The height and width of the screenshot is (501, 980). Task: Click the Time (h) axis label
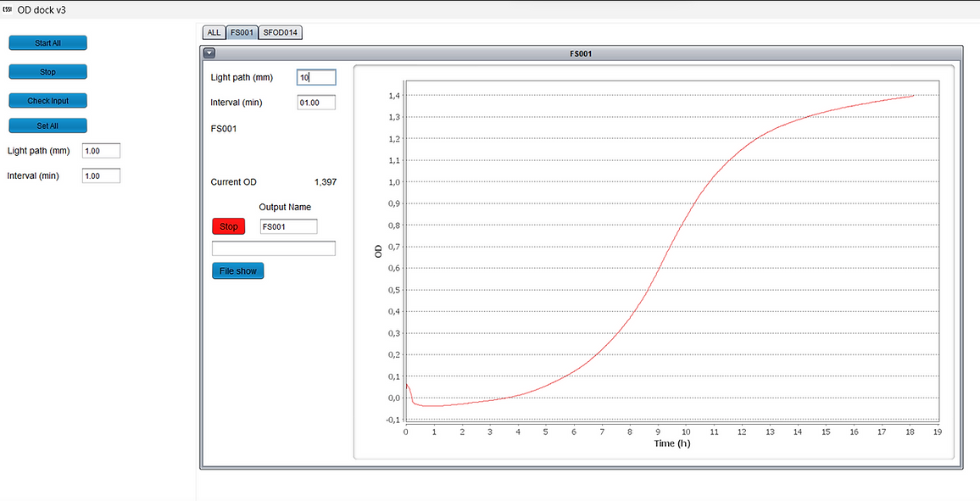tap(672, 443)
